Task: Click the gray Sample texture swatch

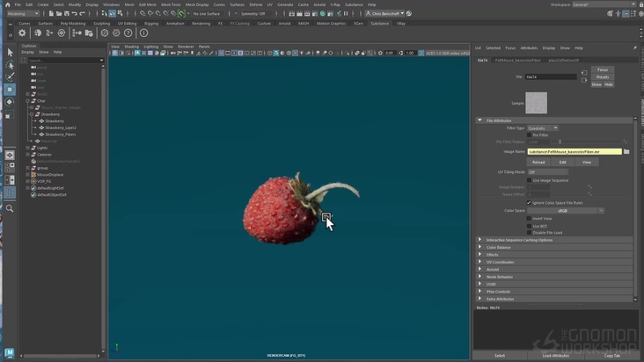Action: [537, 103]
